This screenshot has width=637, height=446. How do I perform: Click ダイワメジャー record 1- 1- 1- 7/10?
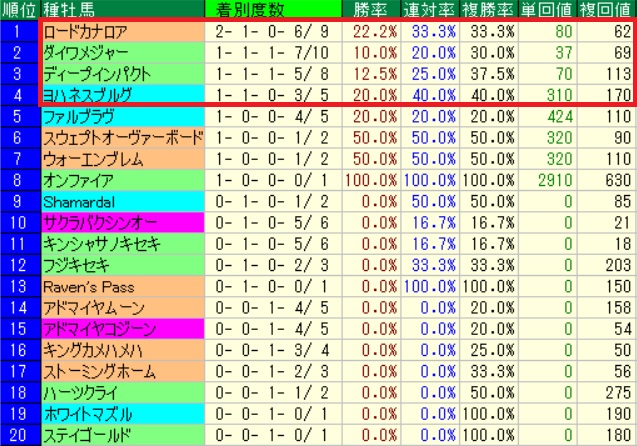pyautogui.click(x=273, y=52)
